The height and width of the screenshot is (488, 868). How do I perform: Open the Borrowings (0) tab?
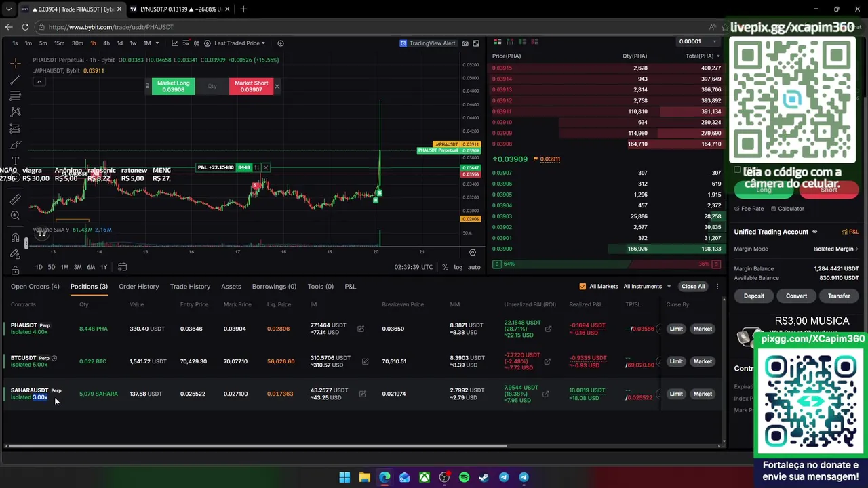274,287
